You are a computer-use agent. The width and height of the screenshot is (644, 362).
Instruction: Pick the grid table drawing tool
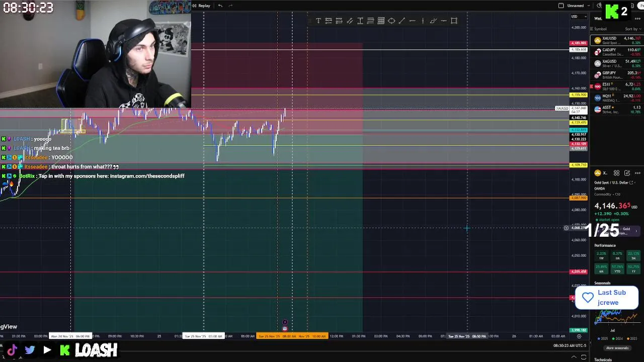pos(381,21)
